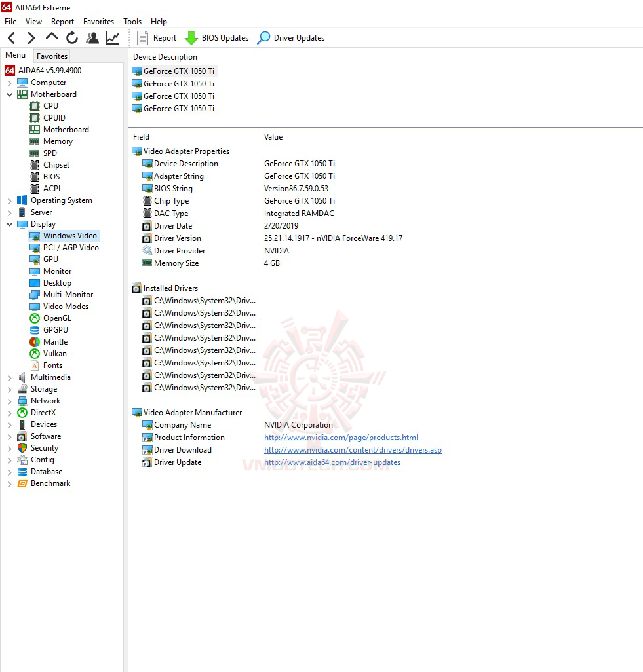
Task: Expand the Multimedia node
Action: 9,377
